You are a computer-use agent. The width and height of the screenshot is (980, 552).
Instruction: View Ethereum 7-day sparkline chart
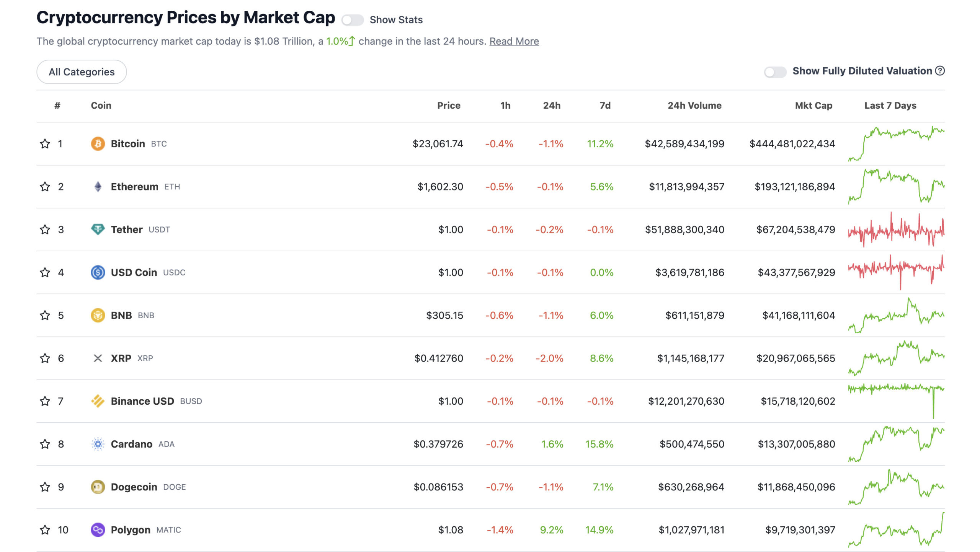point(896,187)
